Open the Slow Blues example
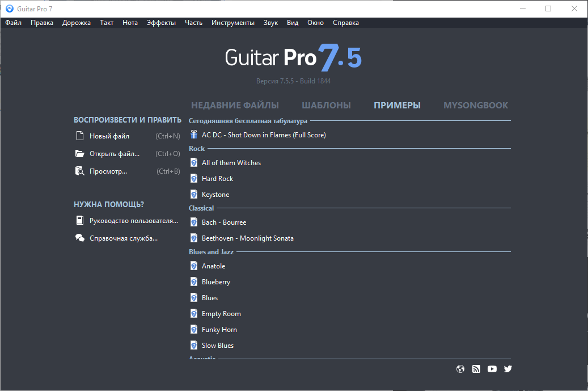Screen dimensions: 588x391 pos(218,345)
